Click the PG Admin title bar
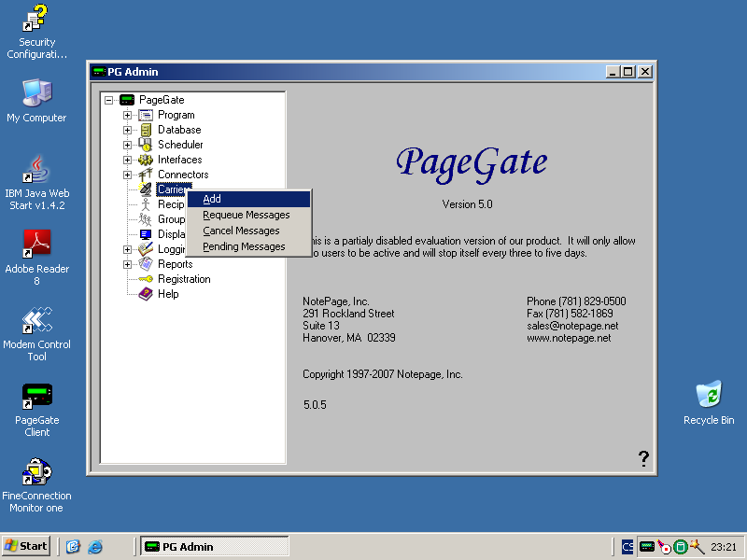Image resolution: width=747 pixels, height=560 pixels. [x=347, y=72]
